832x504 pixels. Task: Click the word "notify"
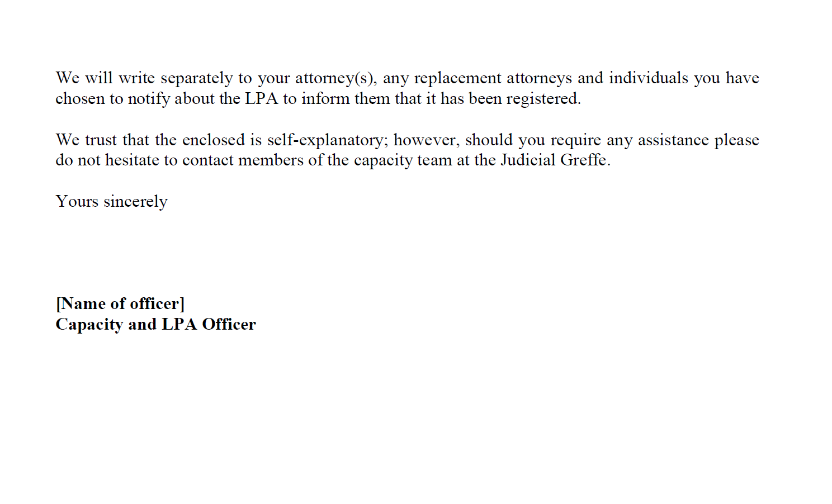click(149, 99)
